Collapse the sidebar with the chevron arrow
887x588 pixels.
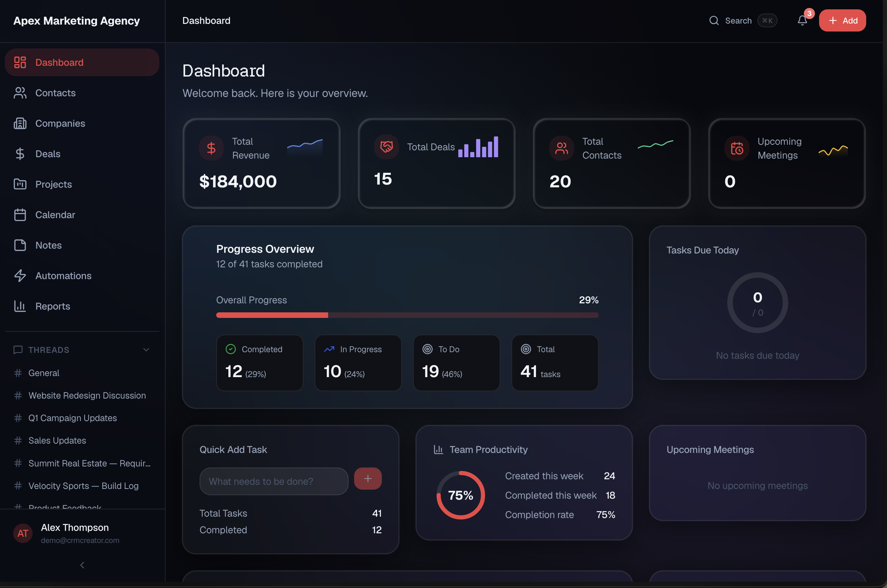point(82,565)
